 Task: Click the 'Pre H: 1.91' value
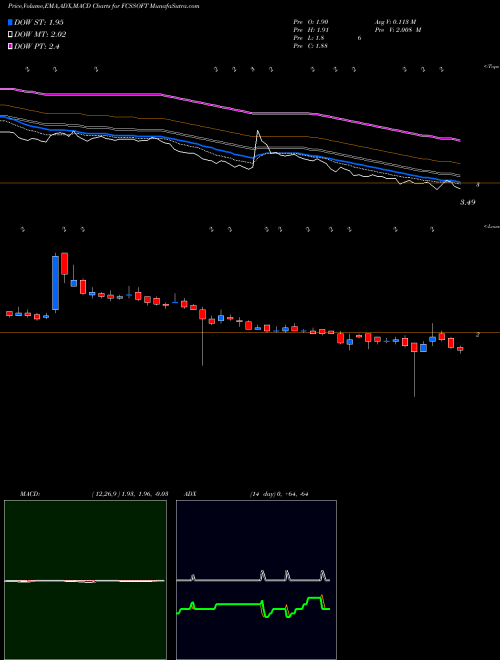tap(311, 30)
